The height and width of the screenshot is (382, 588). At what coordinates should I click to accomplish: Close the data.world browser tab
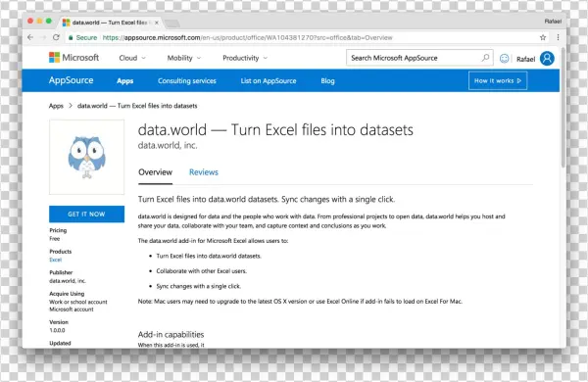click(x=157, y=23)
